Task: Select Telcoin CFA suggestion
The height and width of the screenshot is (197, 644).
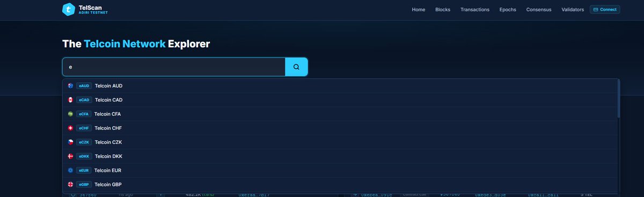Action: (x=340, y=114)
